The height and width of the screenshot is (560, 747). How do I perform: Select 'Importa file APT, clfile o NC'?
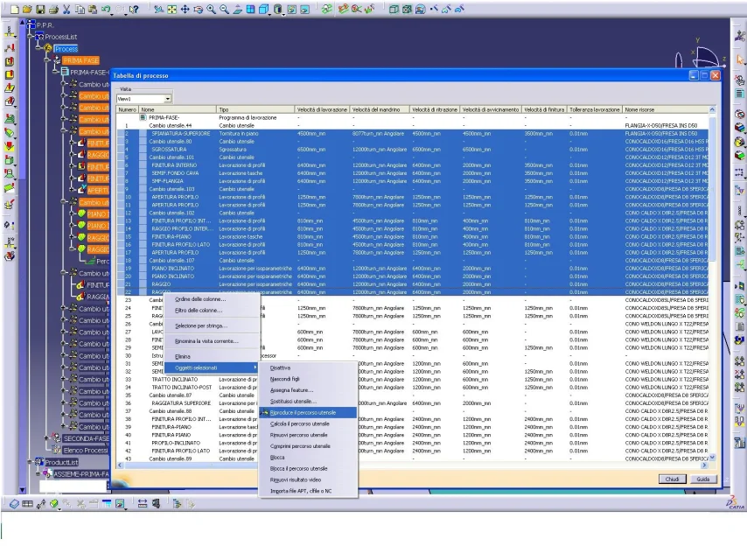click(x=308, y=491)
